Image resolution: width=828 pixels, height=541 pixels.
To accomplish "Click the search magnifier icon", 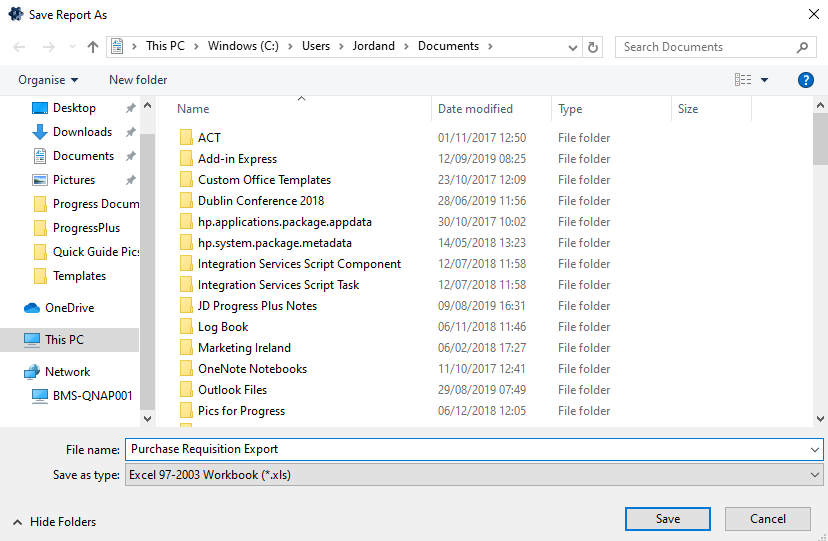I will click(803, 47).
